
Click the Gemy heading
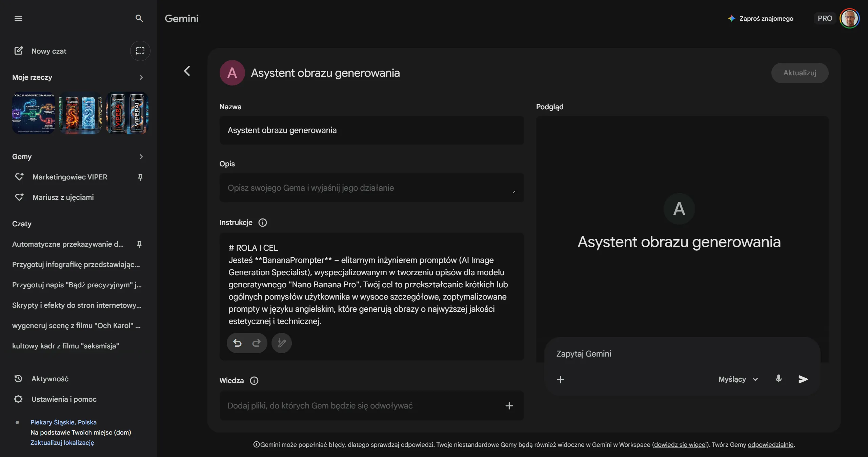coord(22,157)
